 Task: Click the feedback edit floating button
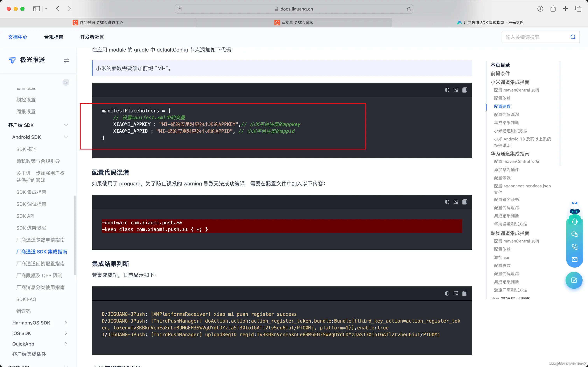pos(574,280)
